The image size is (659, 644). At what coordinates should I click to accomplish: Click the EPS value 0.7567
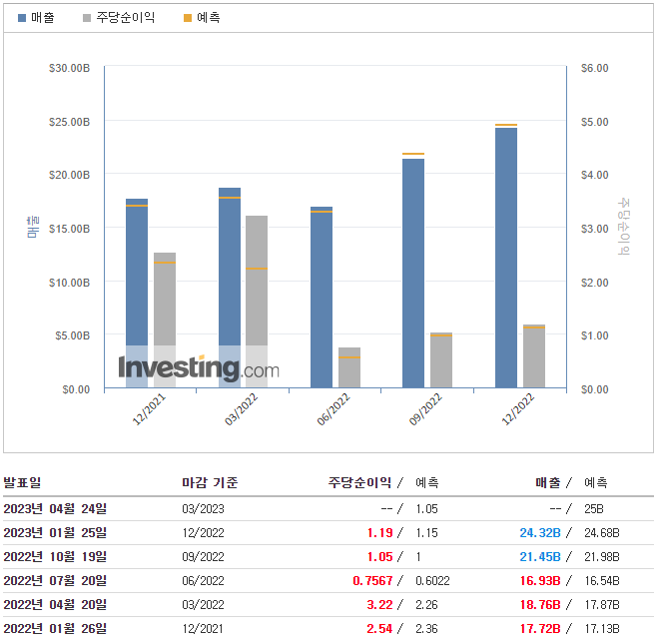[x=372, y=581]
